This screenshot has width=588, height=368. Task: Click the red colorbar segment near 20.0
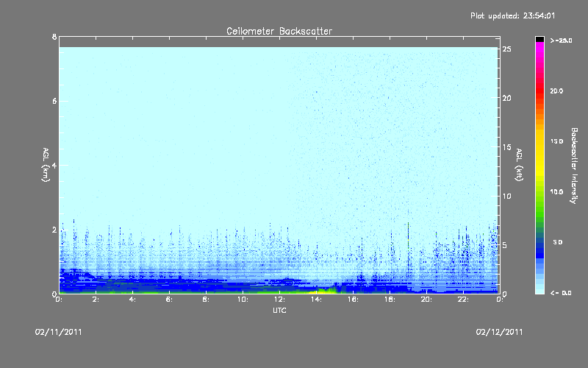tap(539, 90)
